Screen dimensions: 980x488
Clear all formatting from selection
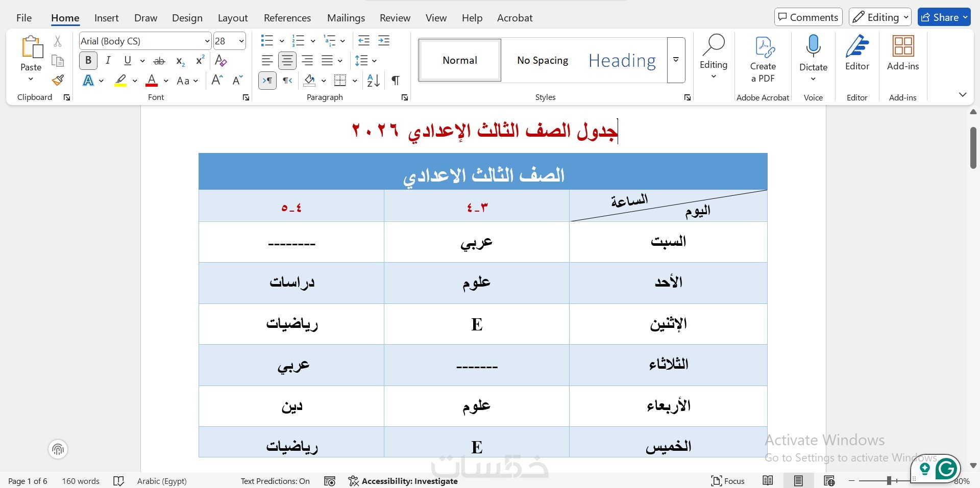221,61
